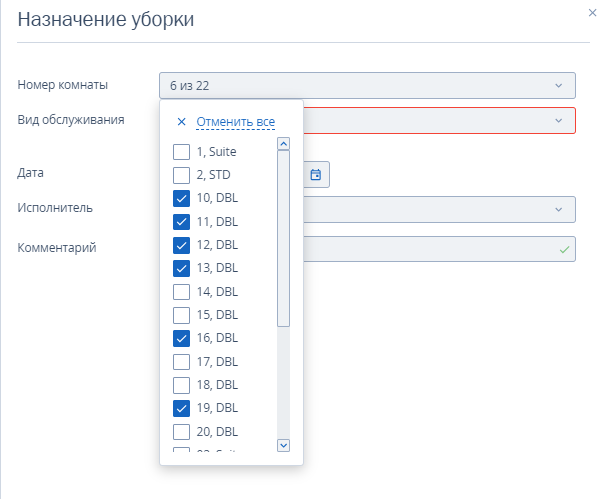Image resolution: width=605 pixels, height=499 pixels.
Task: Click the Дата field label
Action: click(30, 173)
